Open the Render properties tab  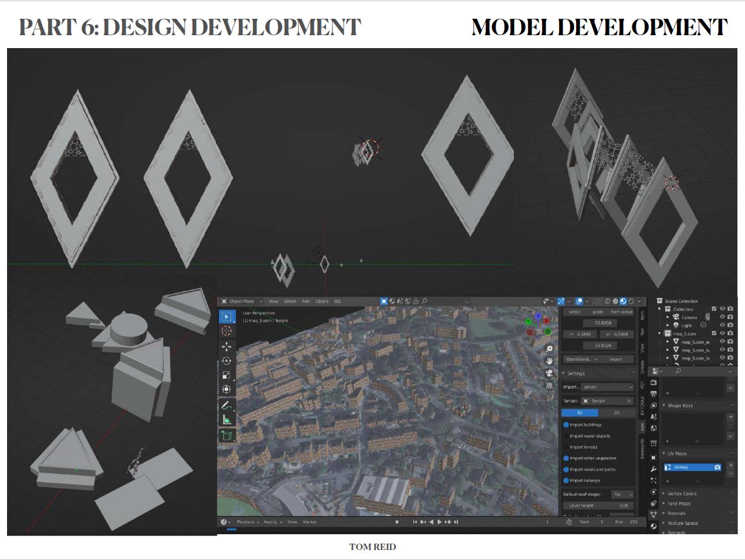653,382
